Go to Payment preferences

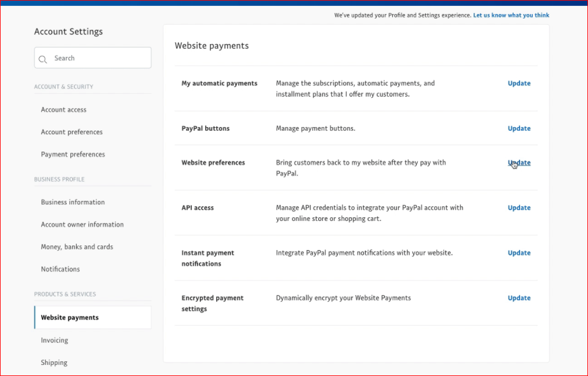pos(73,154)
